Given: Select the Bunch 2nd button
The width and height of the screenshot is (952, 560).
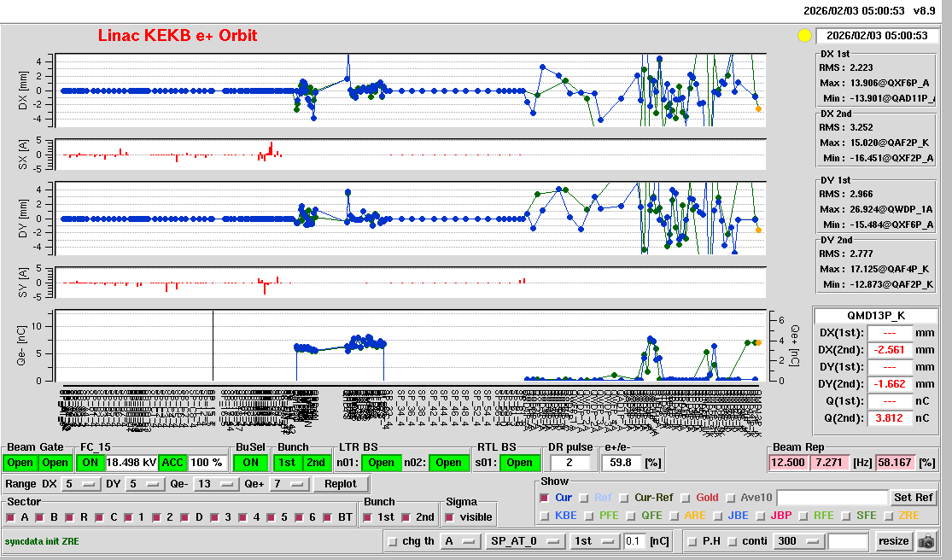Looking at the screenshot, I should [x=316, y=463].
